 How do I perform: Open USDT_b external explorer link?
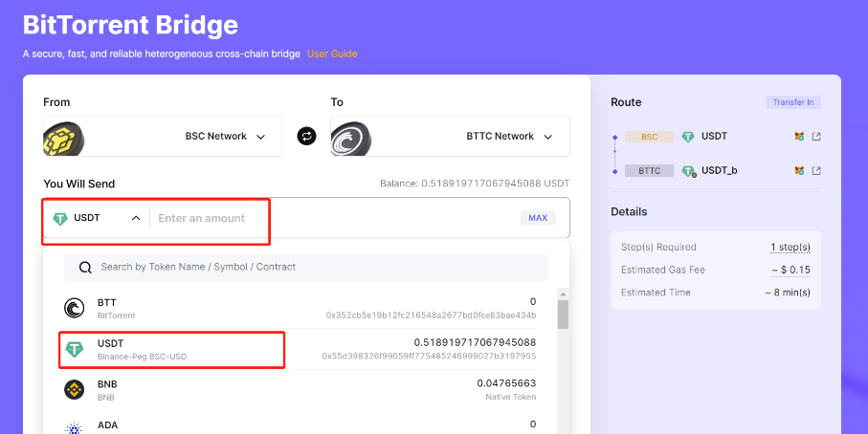pos(816,171)
